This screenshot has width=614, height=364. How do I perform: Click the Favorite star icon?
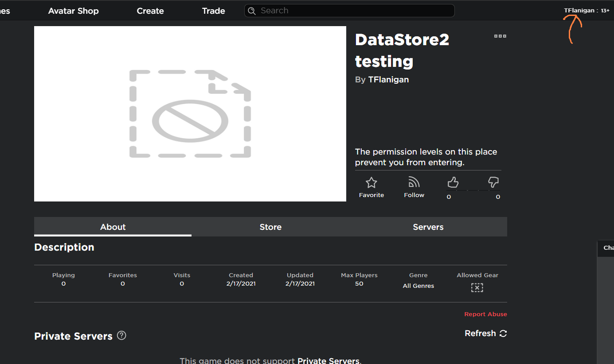(x=371, y=182)
